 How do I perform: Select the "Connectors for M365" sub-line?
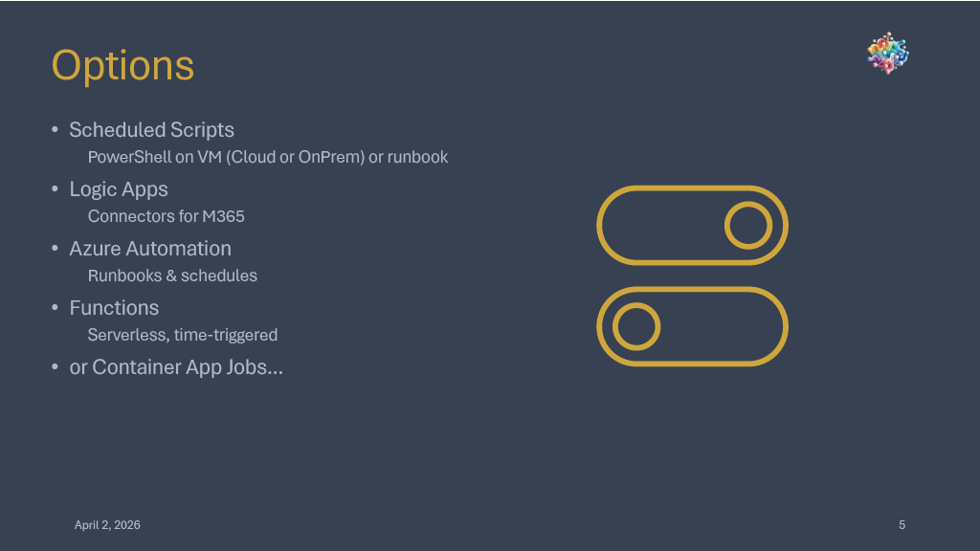166,216
